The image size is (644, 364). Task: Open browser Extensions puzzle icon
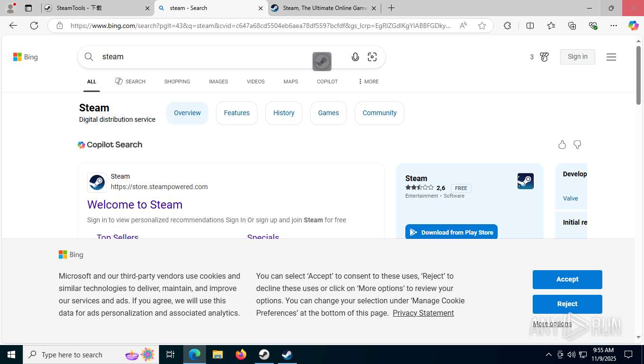point(507,26)
